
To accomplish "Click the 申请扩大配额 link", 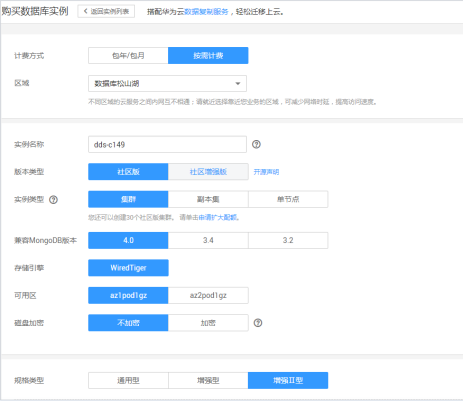I will pyautogui.click(x=218, y=218).
